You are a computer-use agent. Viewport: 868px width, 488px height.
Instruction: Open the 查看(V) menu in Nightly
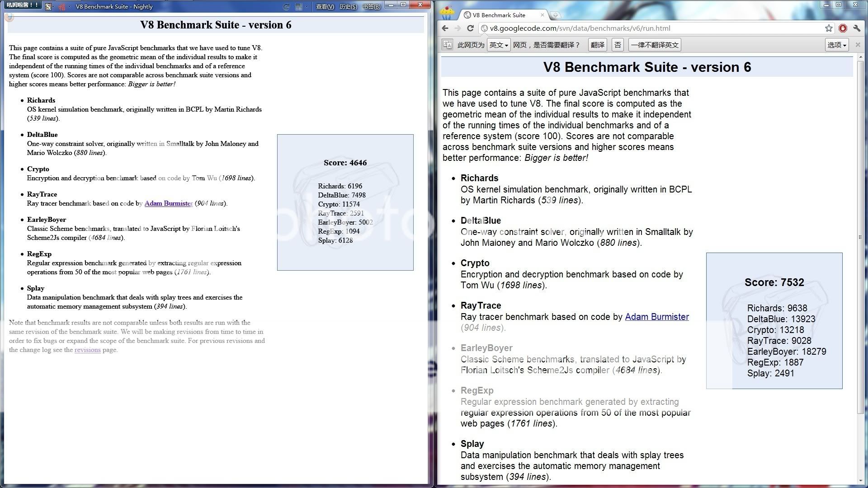[x=325, y=6]
